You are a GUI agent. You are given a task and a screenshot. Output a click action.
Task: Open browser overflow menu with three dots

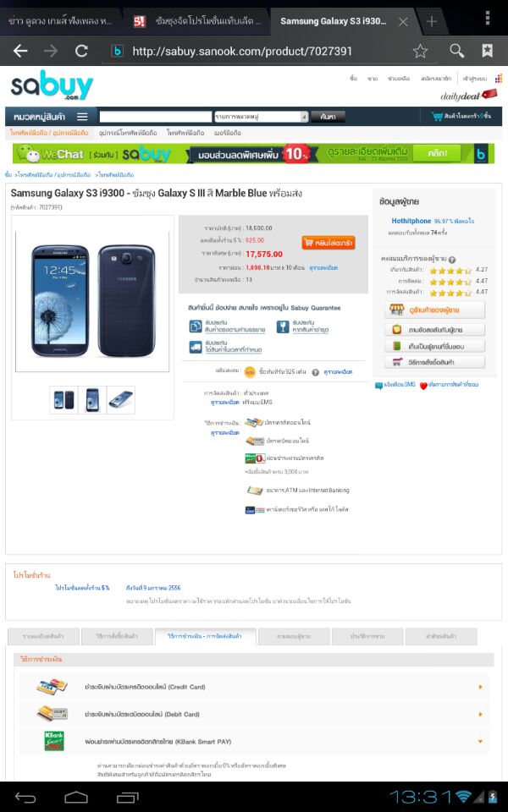tap(488, 18)
